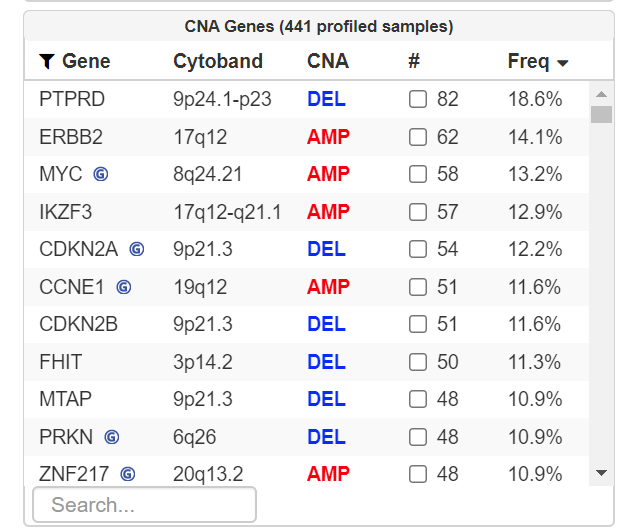622x532 pixels.
Task: Focus the Search input field
Action: [145, 505]
